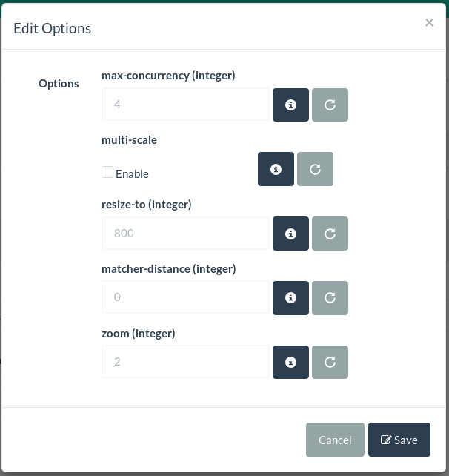Enable the multi-scale checkbox

107,173
